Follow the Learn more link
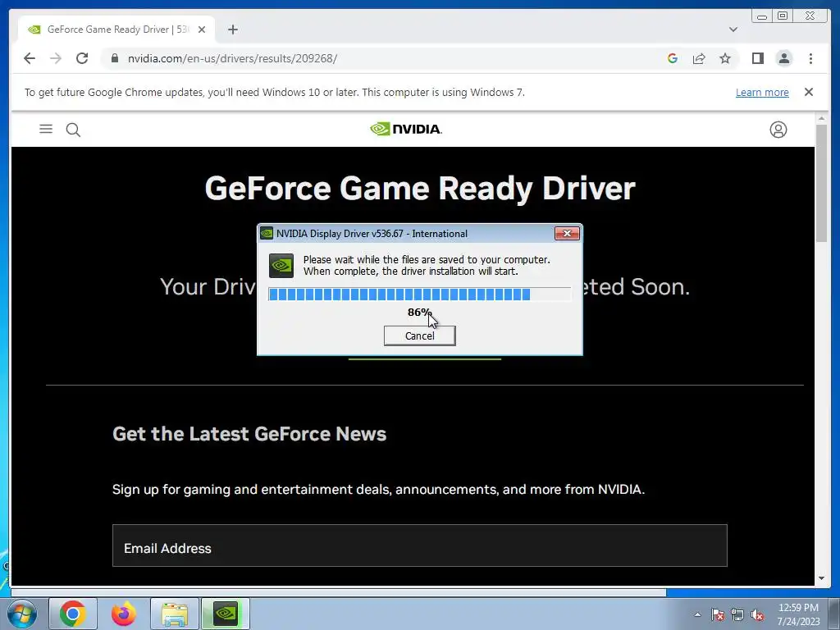The width and height of the screenshot is (840, 630). 762,92
